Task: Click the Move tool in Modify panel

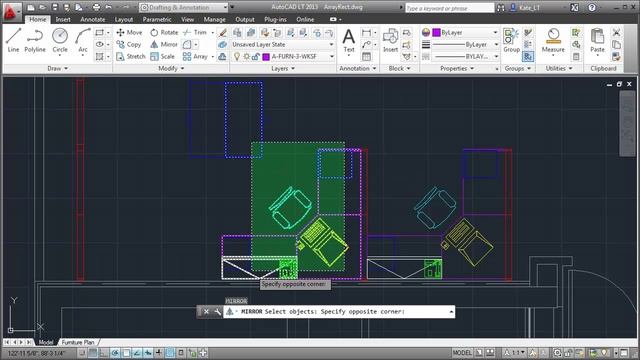Action: click(x=129, y=32)
